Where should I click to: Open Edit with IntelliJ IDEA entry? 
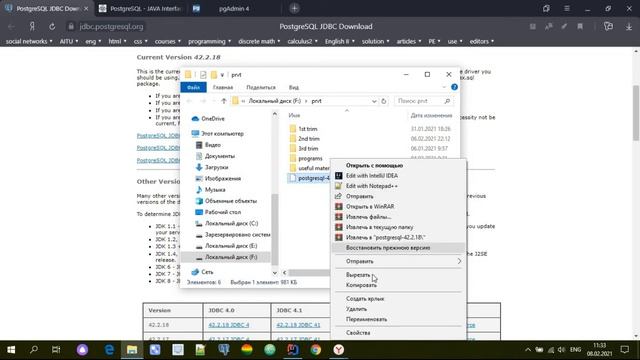371,176
